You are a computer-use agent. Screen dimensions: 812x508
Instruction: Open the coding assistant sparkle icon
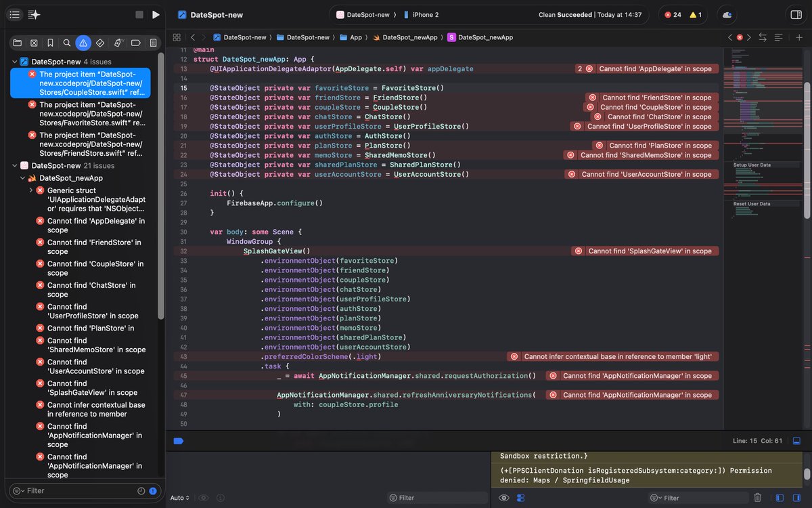pos(34,14)
